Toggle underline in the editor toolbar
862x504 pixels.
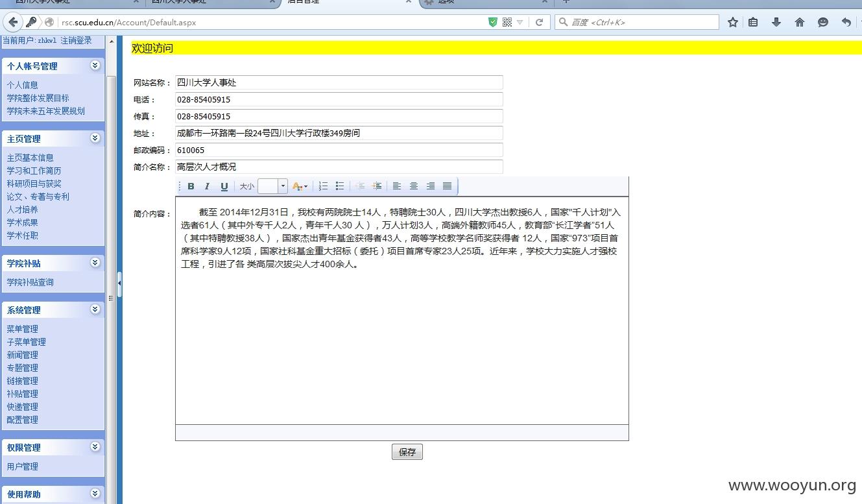pyautogui.click(x=224, y=186)
